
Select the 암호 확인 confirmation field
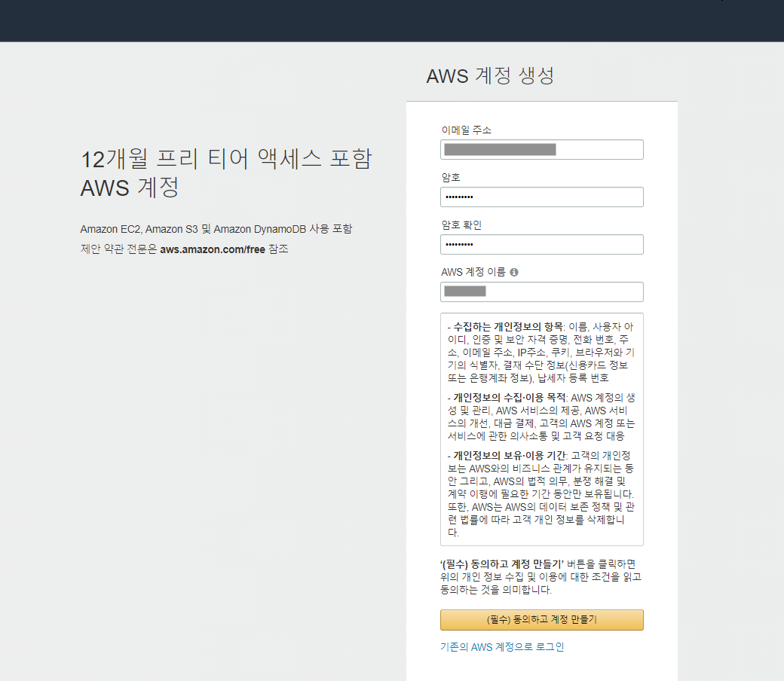[541, 244]
